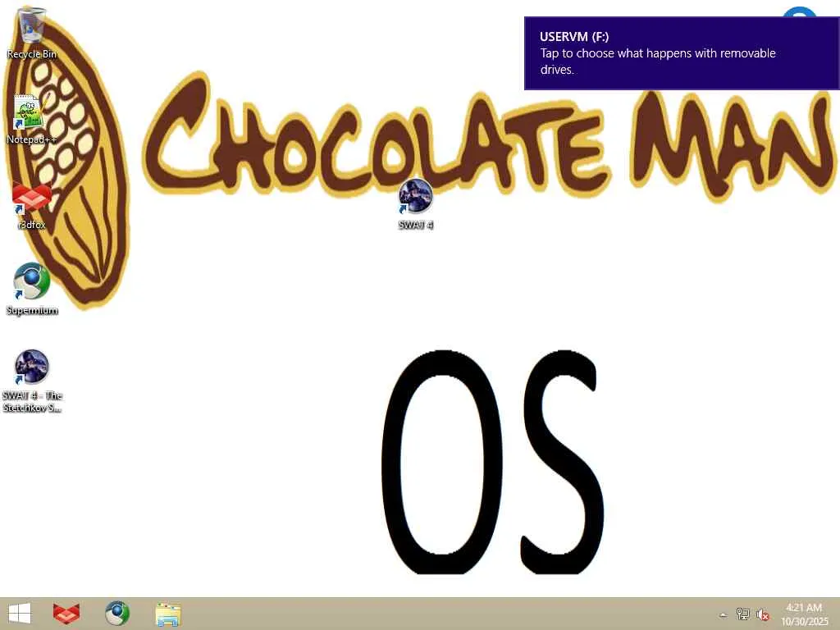Screen dimensions: 840x630
Task: Click the 'Tap to choose what happens' text
Action: (658, 61)
